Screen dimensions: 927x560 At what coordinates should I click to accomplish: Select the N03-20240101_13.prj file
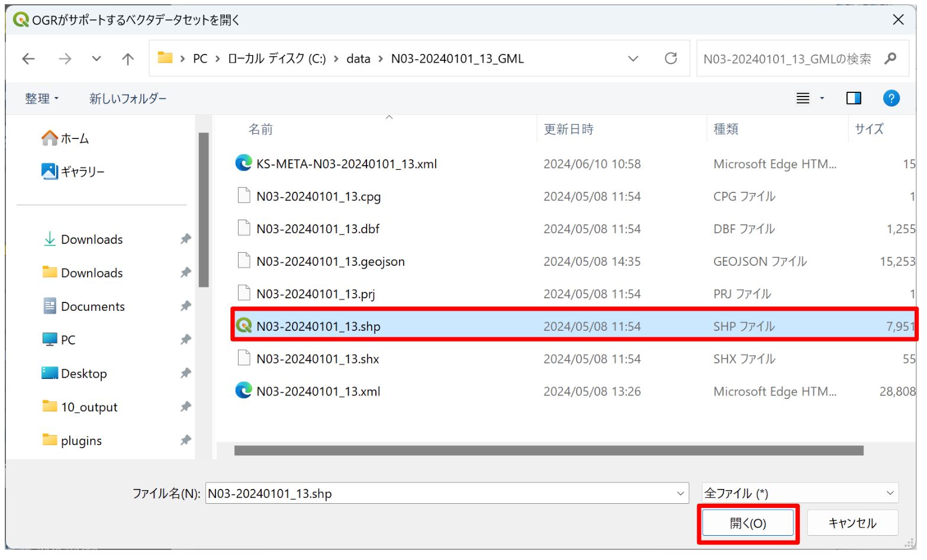point(574,294)
